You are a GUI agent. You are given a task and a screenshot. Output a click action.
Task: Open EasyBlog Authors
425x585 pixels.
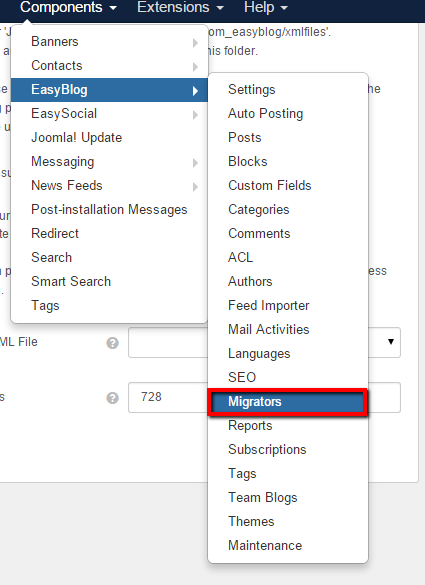tap(288, 282)
